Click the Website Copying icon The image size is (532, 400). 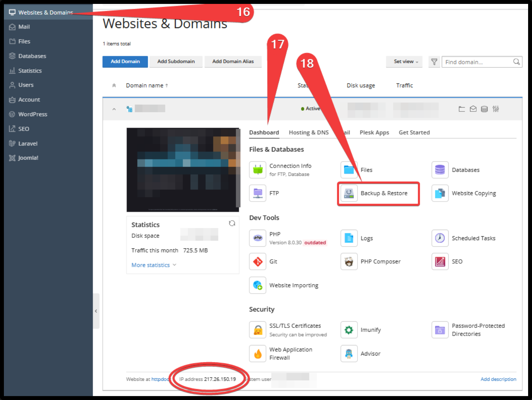(440, 193)
